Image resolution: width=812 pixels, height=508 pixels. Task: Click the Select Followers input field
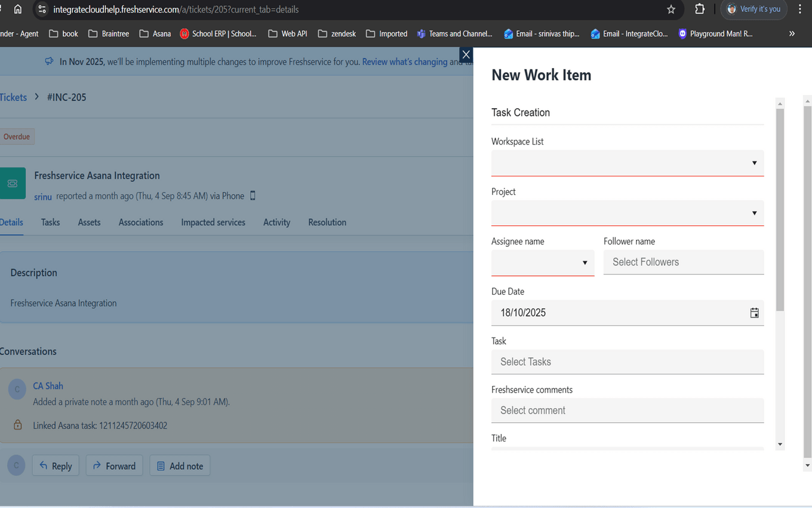683,262
